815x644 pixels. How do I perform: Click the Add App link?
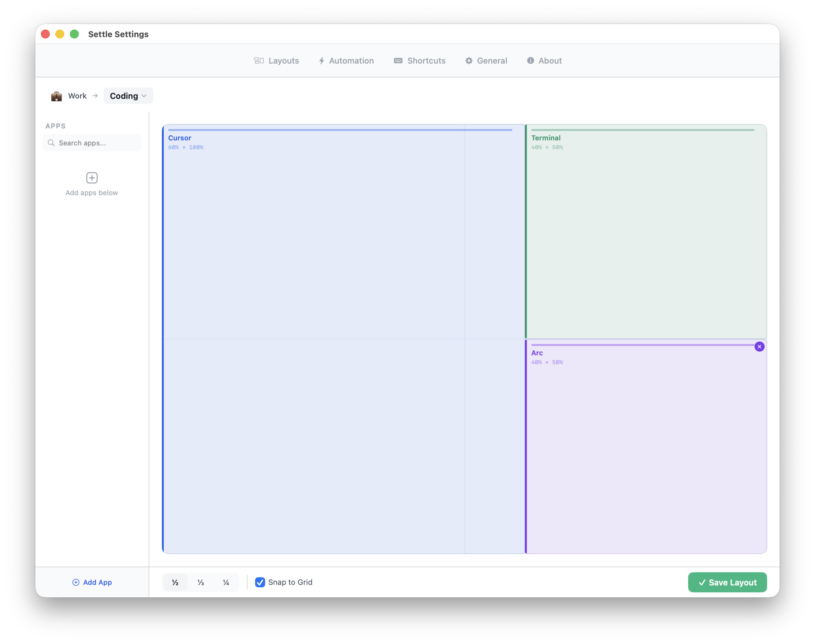(97, 583)
